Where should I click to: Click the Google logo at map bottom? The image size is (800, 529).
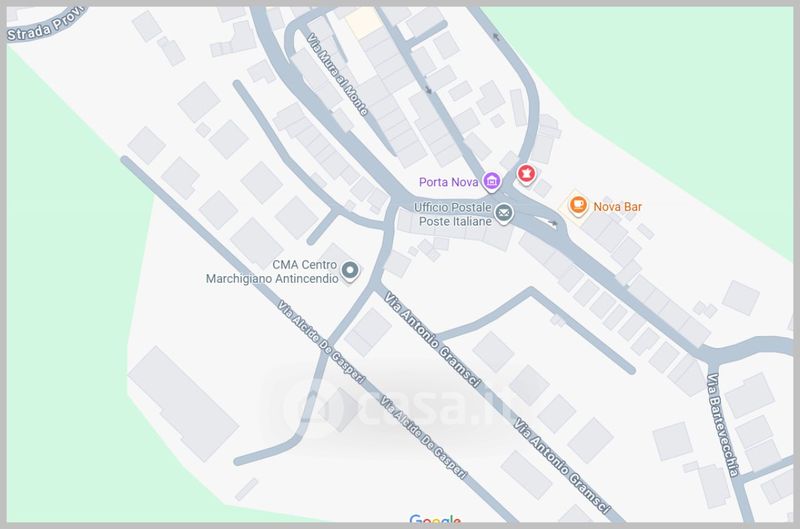pyautogui.click(x=435, y=520)
